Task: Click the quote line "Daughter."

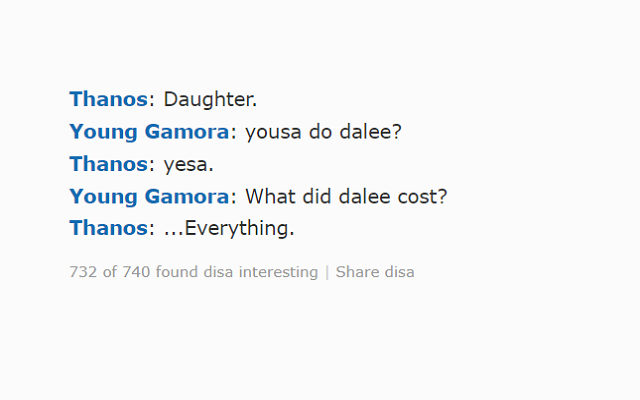Action: pyautogui.click(x=210, y=99)
